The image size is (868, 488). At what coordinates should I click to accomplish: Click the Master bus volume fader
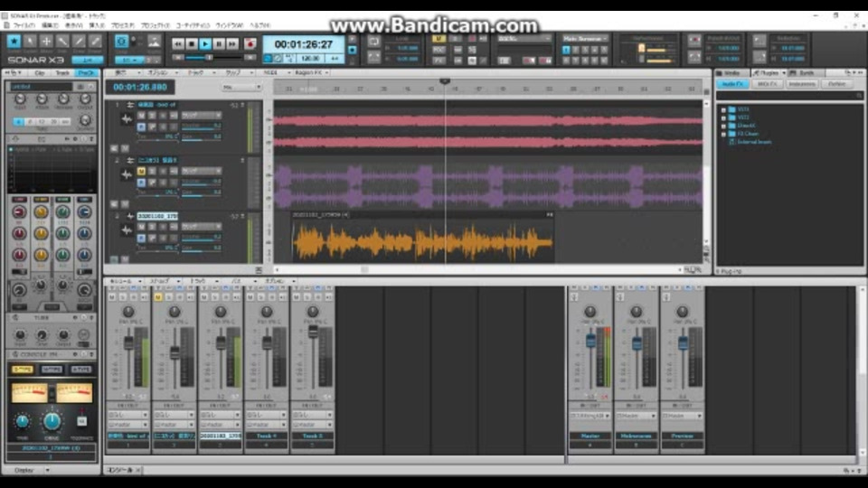coord(590,340)
